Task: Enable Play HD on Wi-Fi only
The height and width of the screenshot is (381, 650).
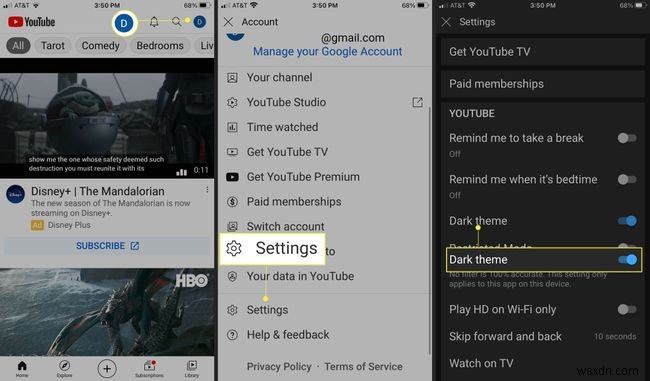Action: click(627, 309)
